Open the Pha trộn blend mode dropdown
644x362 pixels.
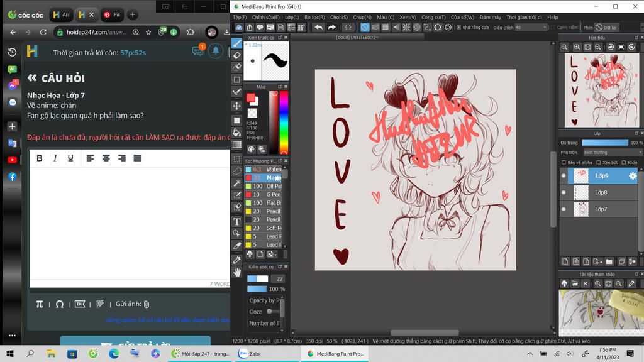612,152
